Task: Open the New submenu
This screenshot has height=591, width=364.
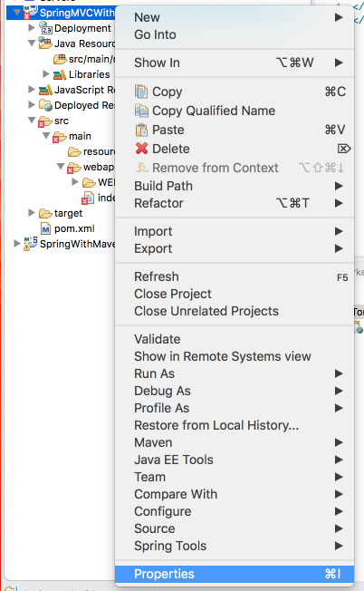Action: (235, 17)
